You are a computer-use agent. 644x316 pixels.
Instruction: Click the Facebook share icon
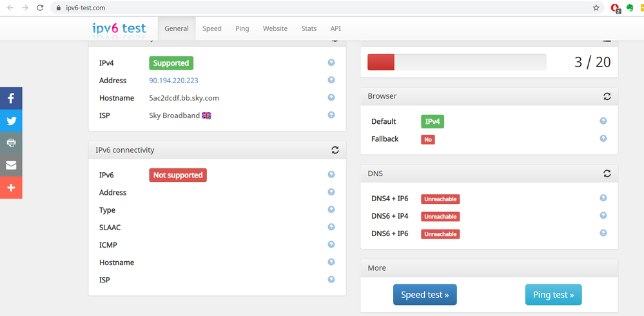(x=11, y=99)
